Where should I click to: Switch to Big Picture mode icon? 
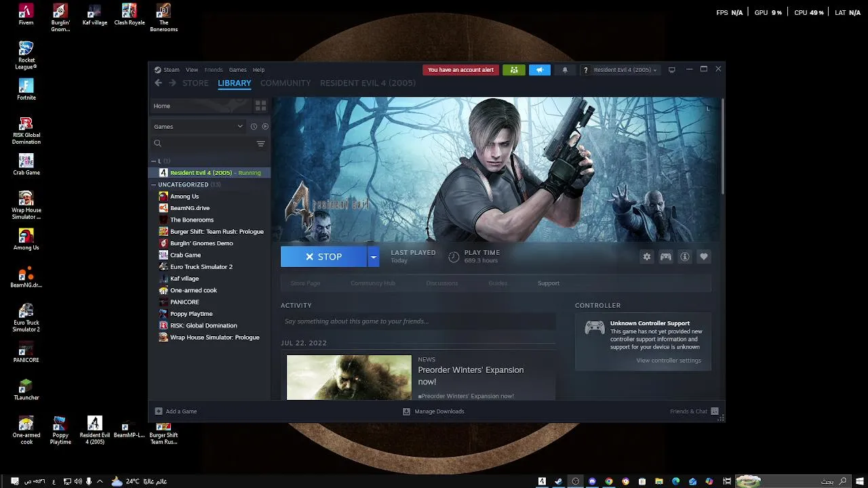671,70
